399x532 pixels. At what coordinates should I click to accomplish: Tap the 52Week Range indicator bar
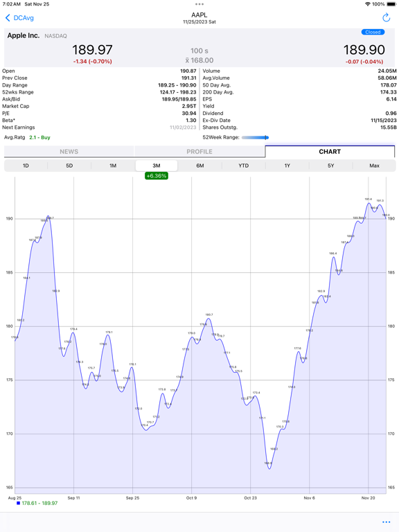click(255, 137)
